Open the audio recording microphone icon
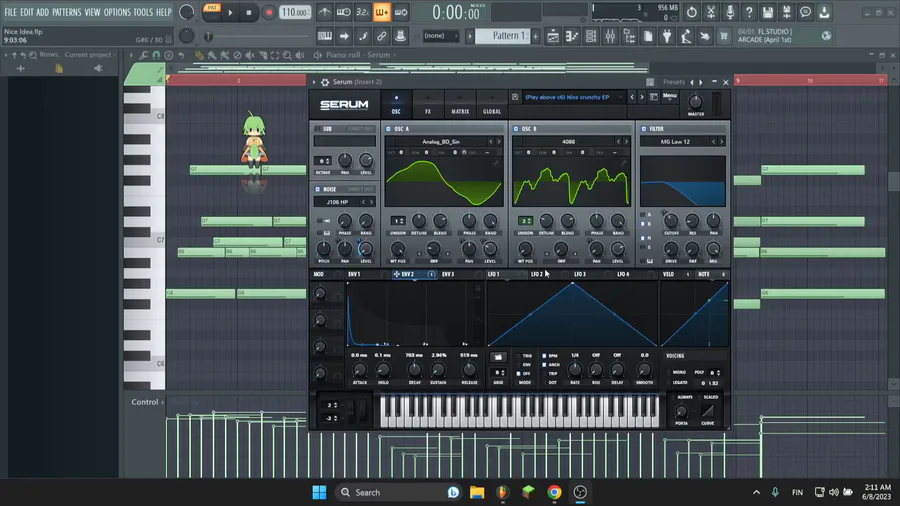This screenshot has height=506, width=900. click(730, 12)
